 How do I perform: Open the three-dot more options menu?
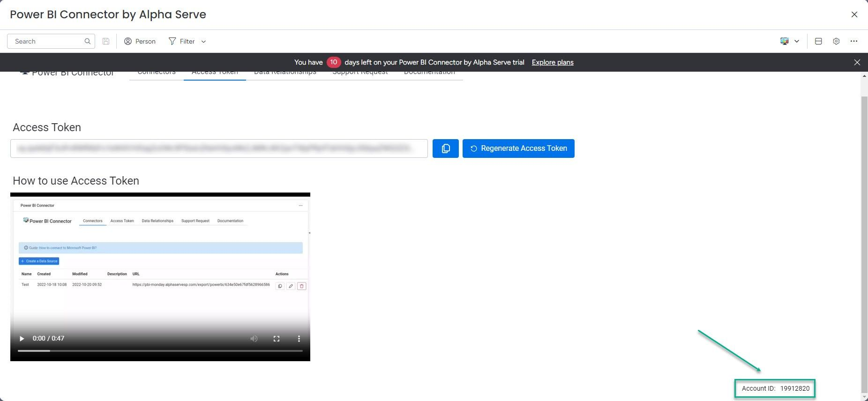(854, 41)
